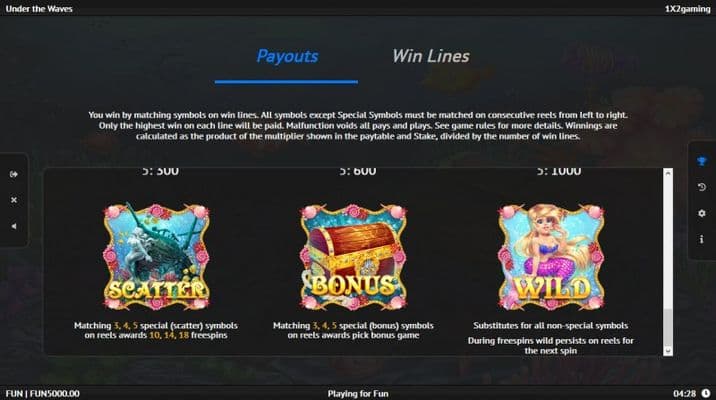
Task: Switch to the Payouts tab
Action: click(287, 56)
